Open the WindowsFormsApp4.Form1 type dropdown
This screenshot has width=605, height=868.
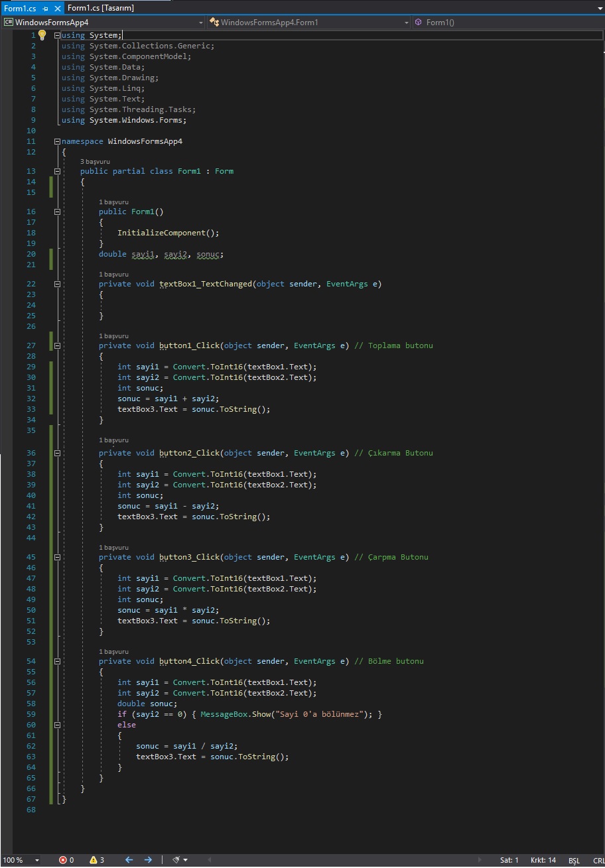[x=309, y=23]
